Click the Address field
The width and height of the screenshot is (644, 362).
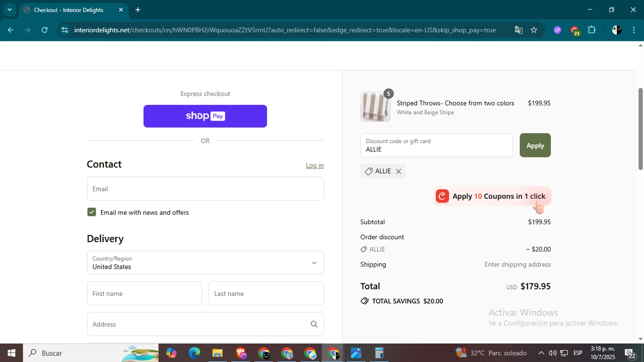pyautogui.click(x=205, y=324)
